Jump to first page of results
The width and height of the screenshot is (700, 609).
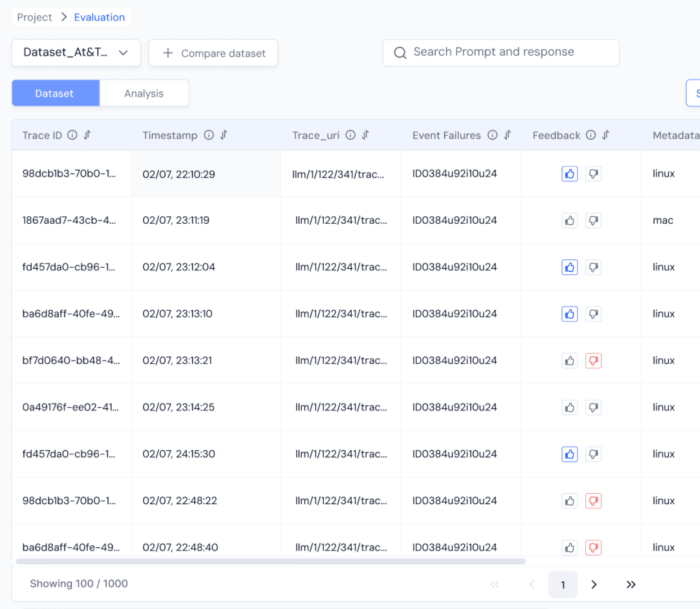(x=495, y=584)
